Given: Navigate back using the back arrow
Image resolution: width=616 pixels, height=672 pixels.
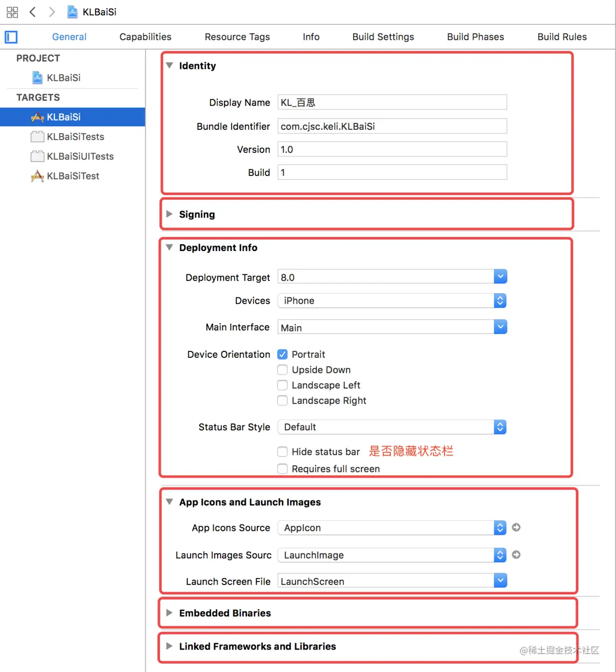Looking at the screenshot, I should tap(32, 12).
